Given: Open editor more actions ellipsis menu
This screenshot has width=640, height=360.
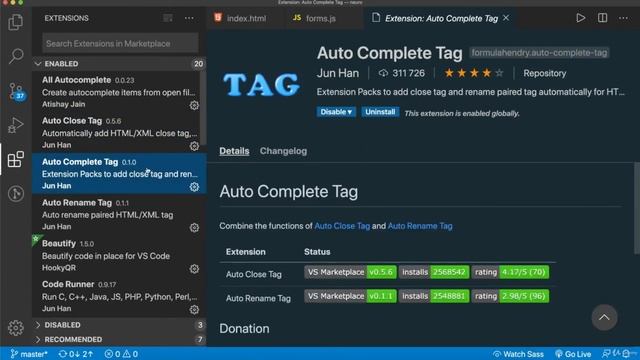Looking at the screenshot, I should [x=623, y=18].
